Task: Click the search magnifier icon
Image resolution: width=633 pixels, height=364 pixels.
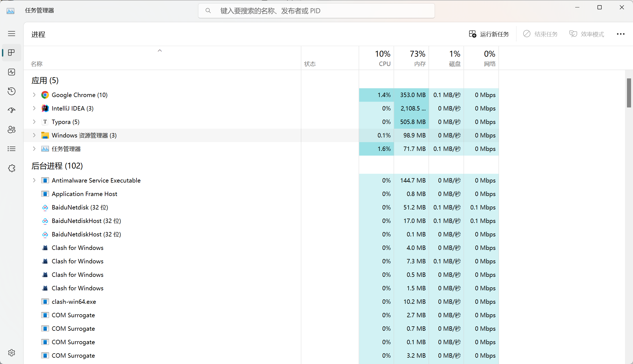Action: click(208, 11)
